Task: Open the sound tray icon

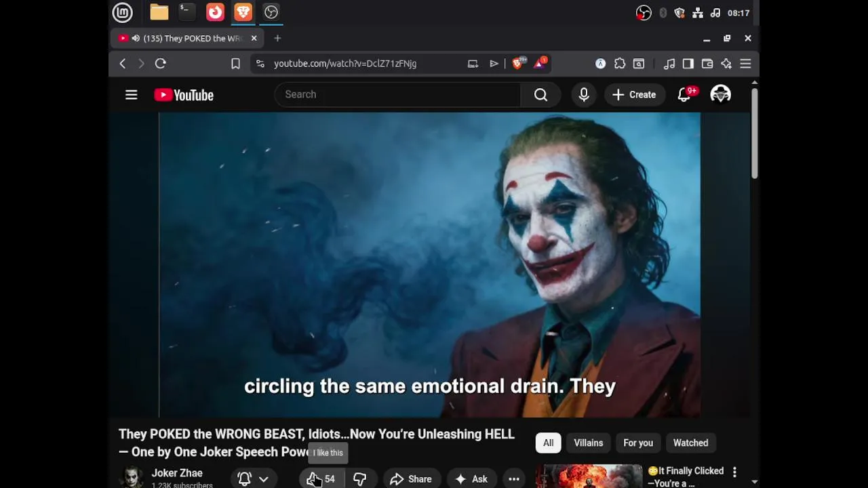Action: coord(715,13)
